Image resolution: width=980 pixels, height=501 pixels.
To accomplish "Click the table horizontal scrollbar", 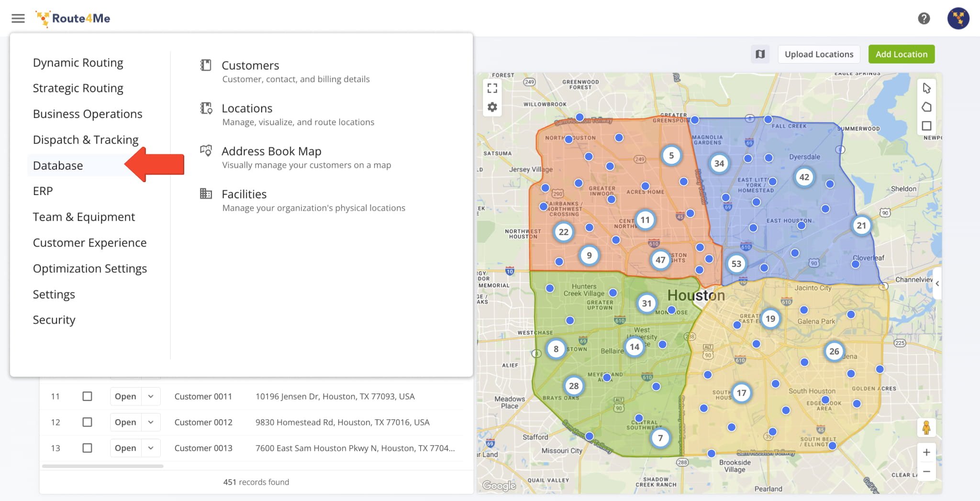I will pyautogui.click(x=102, y=466).
